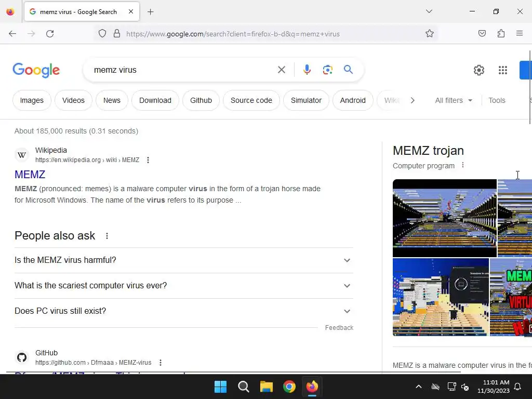
Task: Open Windows taskbar search
Action: pyautogui.click(x=243, y=387)
